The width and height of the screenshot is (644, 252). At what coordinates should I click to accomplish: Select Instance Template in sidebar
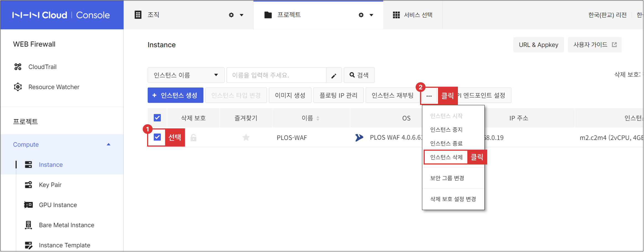coord(64,245)
